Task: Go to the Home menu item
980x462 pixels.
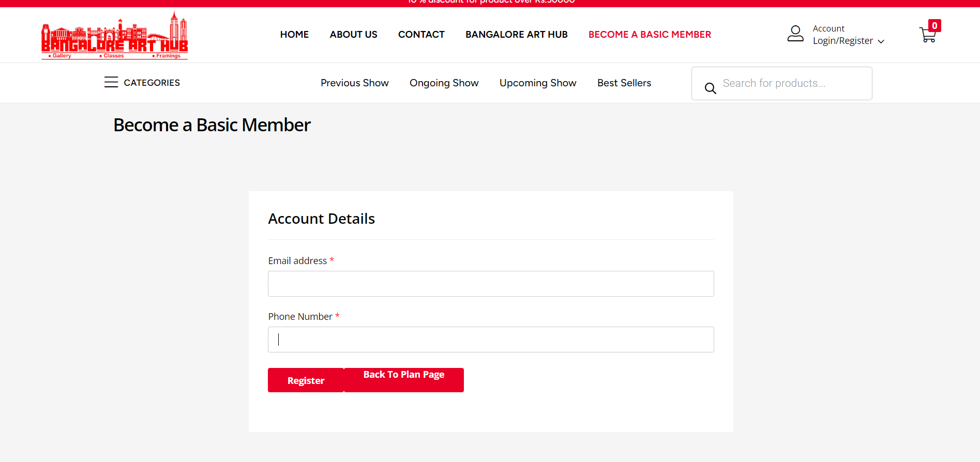Action: coord(294,35)
